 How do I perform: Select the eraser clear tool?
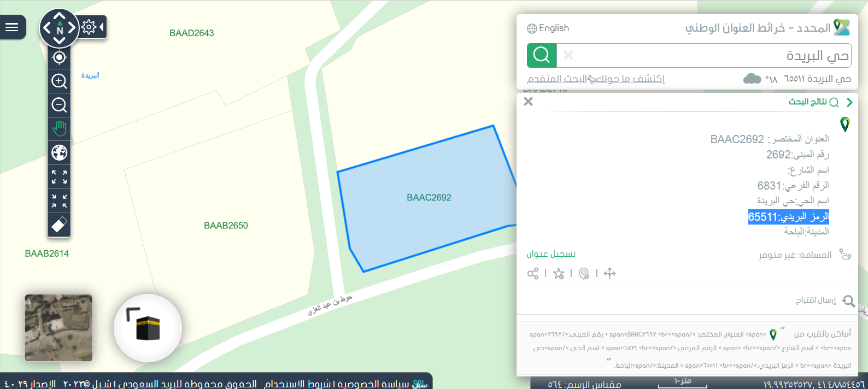(x=59, y=225)
